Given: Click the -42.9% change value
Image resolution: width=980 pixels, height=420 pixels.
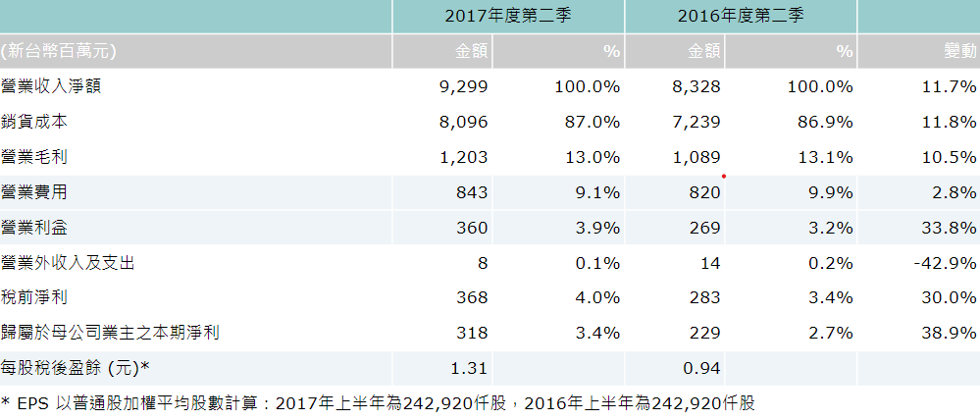Looking at the screenshot, I should pos(944,263).
